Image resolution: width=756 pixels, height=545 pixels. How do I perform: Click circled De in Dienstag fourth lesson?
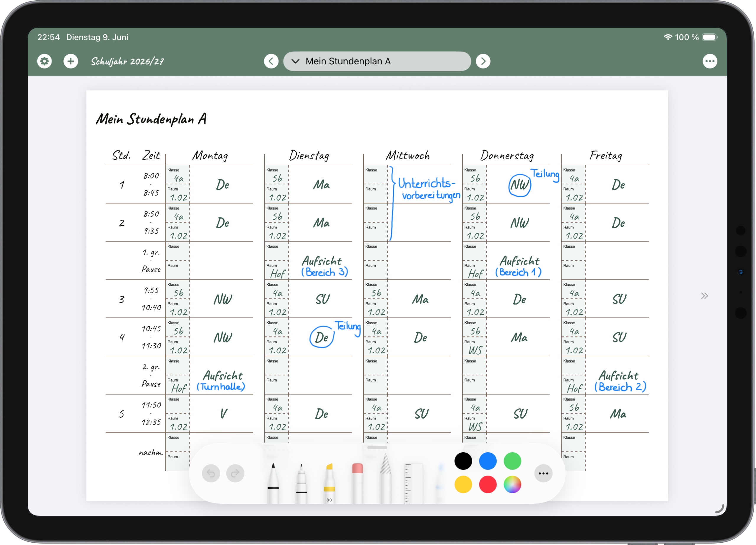(x=322, y=337)
